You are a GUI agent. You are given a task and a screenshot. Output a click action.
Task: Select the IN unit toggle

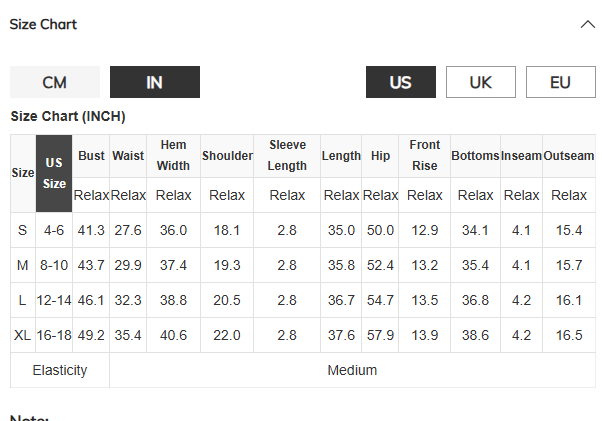coord(155,82)
